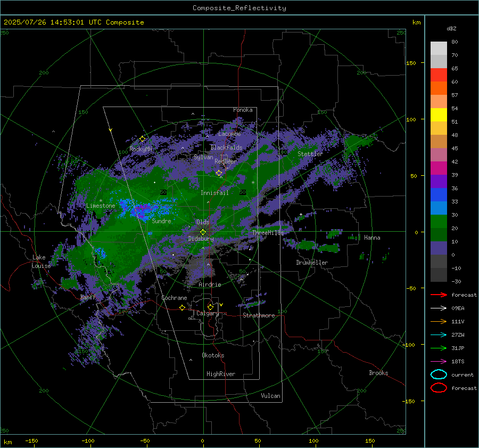Click the -30 dBZ value in legend
Screen dimensions: 479x448
[456, 281]
